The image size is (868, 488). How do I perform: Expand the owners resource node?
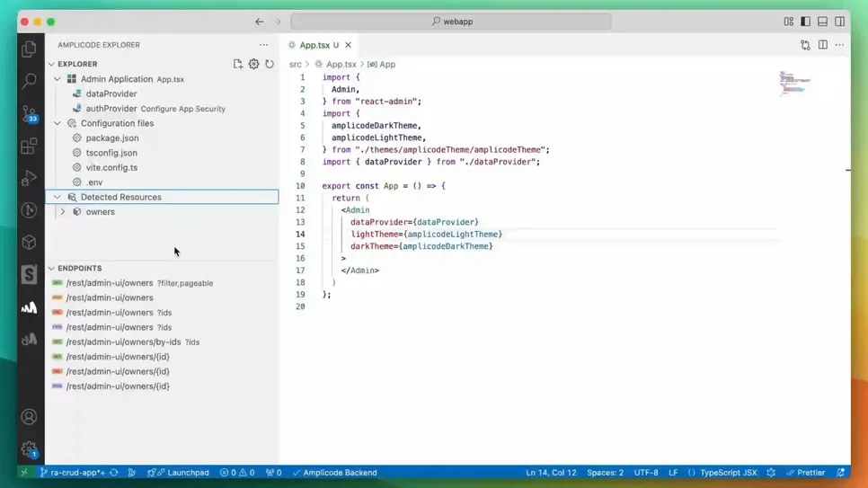[62, 212]
